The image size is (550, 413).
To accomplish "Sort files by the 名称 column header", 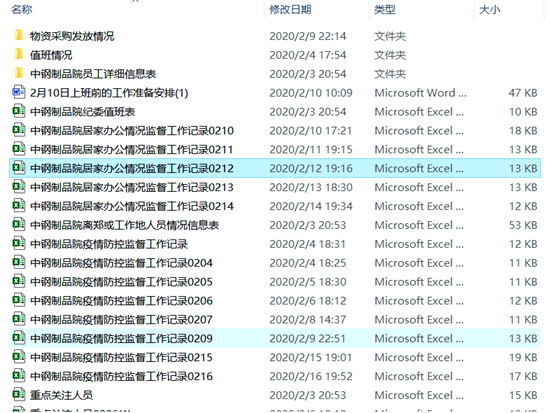I will coord(22,9).
